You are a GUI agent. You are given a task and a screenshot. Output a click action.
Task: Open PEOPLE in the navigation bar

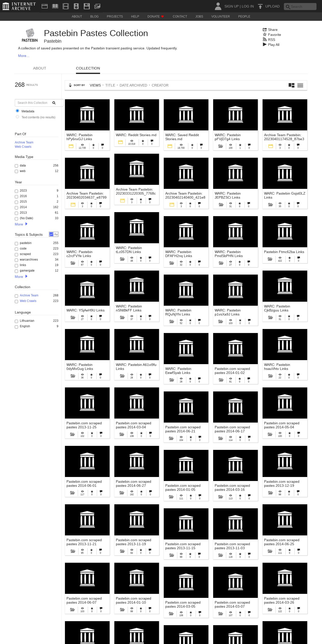pos(244,17)
